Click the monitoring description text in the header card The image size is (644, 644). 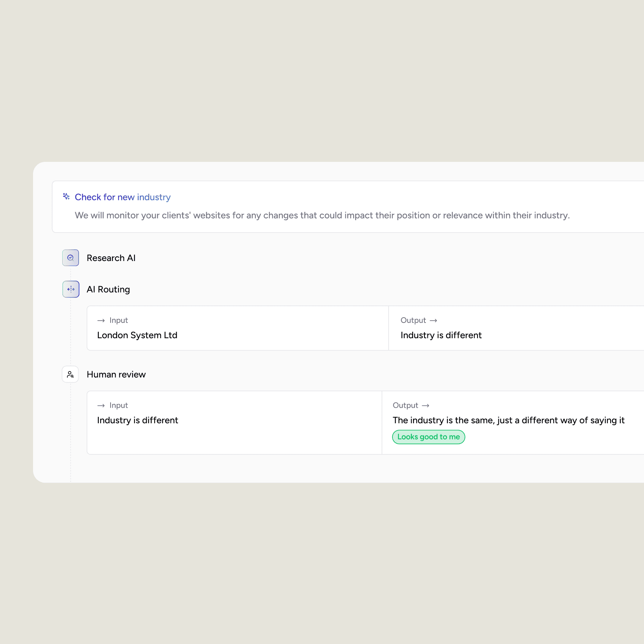[x=322, y=215]
